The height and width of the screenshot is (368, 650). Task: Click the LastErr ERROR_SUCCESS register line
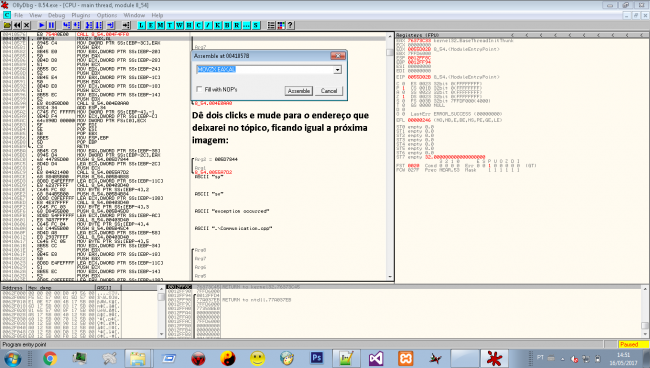[456, 114]
